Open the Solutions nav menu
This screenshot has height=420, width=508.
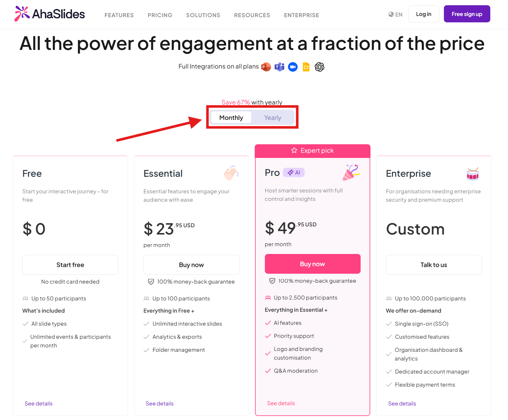[203, 15]
